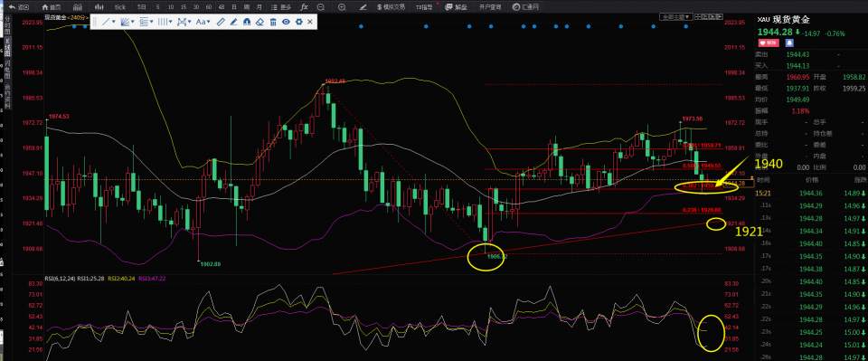This screenshot has width=868, height=361.
Task: Select the ruler measurement tool
Action: (x=221, y=22)
